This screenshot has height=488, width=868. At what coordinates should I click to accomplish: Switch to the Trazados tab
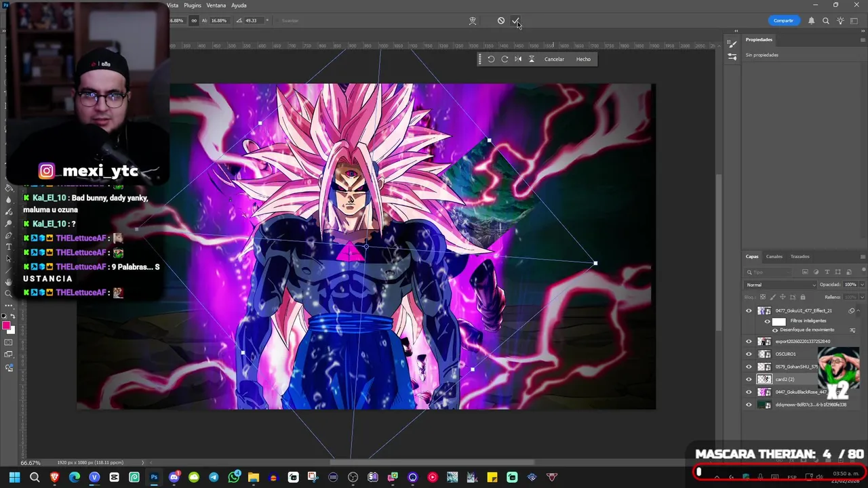[800, 256]
